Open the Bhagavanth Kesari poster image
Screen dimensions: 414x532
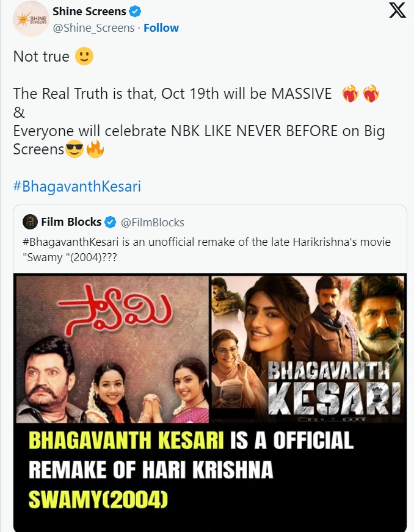coord(308,349)
